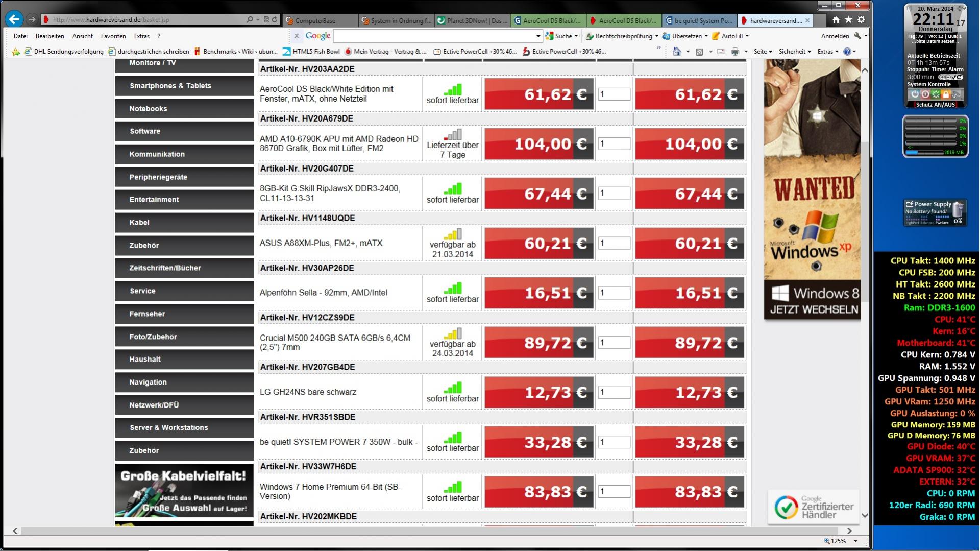Image resolution: width=980 pixels, height=551 pixels.
Task: Click the Windows XP Wanted advertisement
Action: (x=812, y=189)
